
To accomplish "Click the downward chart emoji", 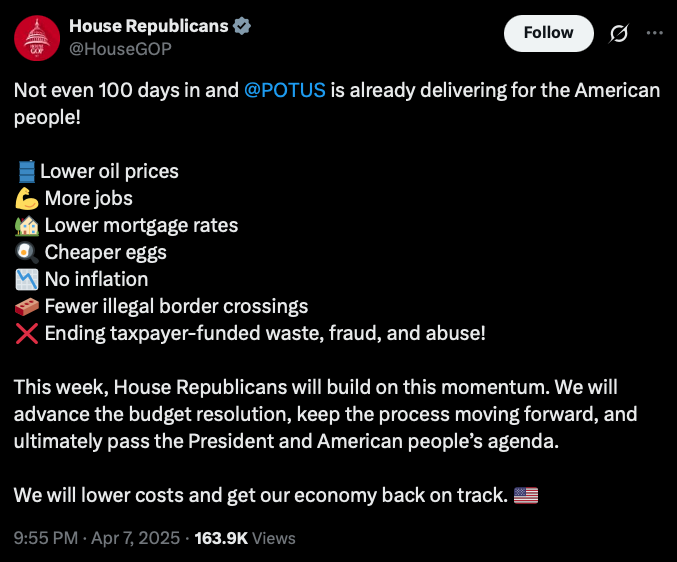I will pyautogui.click(x=25, y=279).
